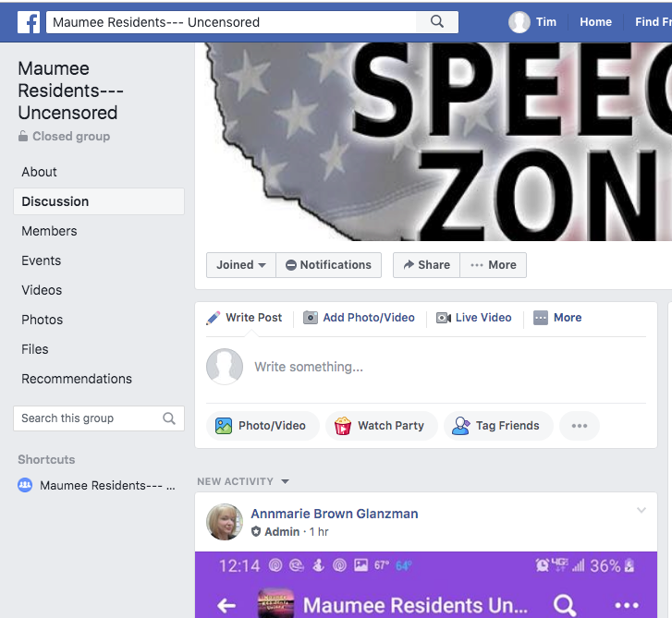This screenshot has height=618, width=672.
Task: Click Tim's profile avatar icon
Action: [519, 22]
